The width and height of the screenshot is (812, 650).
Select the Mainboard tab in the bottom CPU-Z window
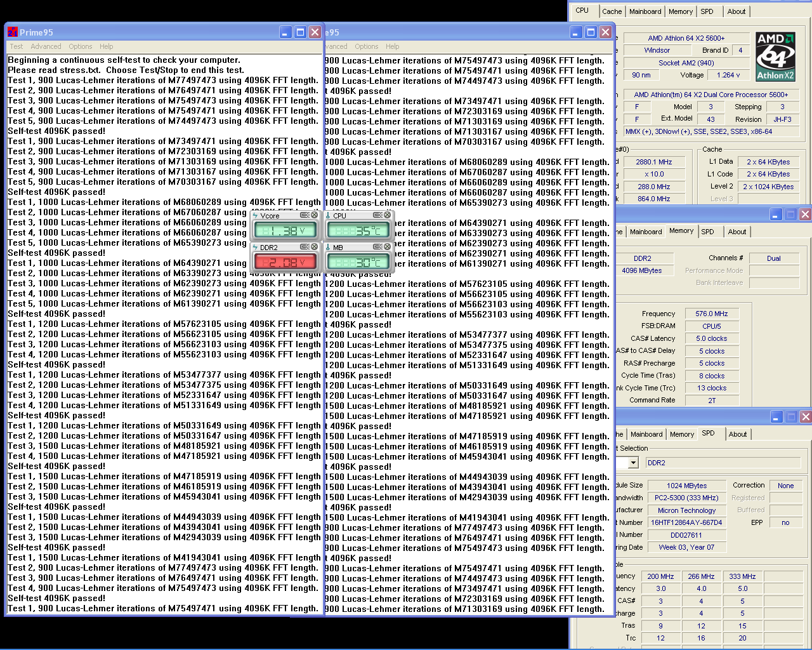tap(646, 434)
